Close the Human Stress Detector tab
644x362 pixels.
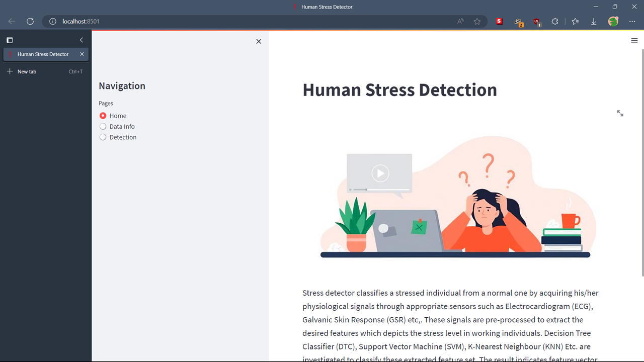pos(82,54)
